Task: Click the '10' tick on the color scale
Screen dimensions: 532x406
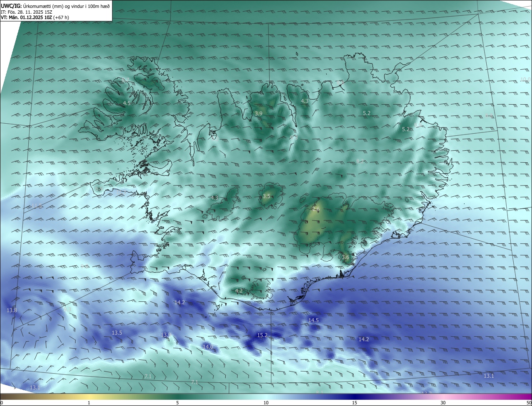Action: pos(266,403)
